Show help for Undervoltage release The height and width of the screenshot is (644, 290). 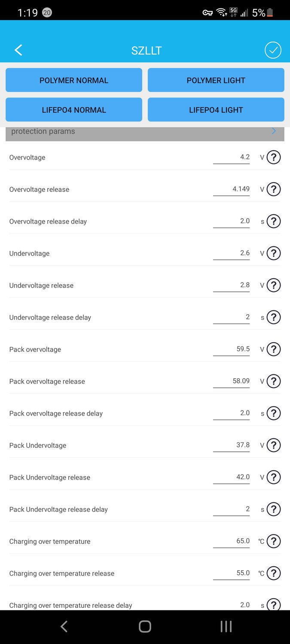click(x=274, y=286)
